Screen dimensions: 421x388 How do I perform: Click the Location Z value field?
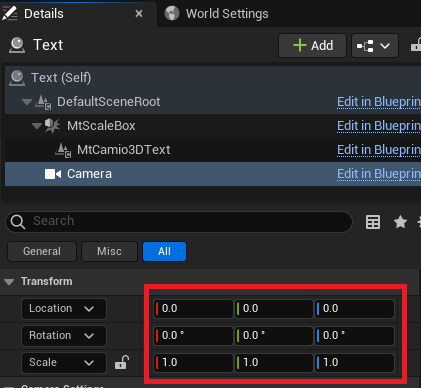355,309
